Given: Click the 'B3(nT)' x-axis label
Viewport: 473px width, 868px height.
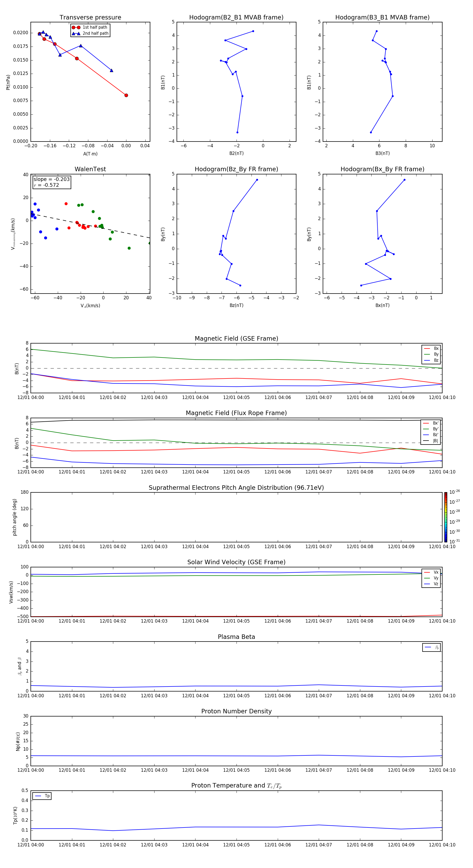Looking at the screenshot, I should (x=382, y=153).
